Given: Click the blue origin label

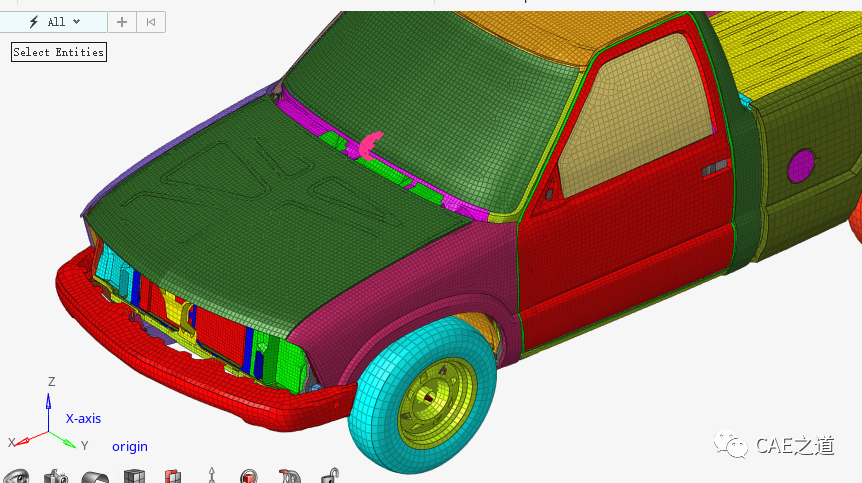Looking at the screenshot, I should [130, 447].
